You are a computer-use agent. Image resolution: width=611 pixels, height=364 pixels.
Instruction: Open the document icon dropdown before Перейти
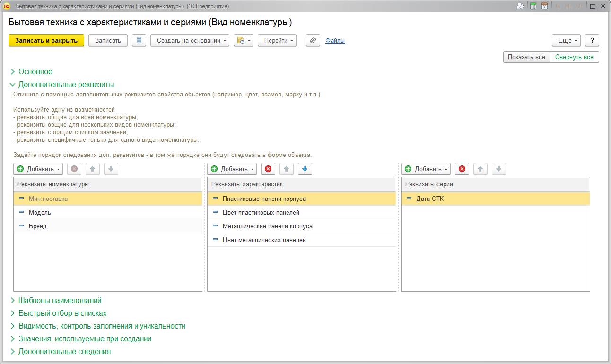pos(244,41)
